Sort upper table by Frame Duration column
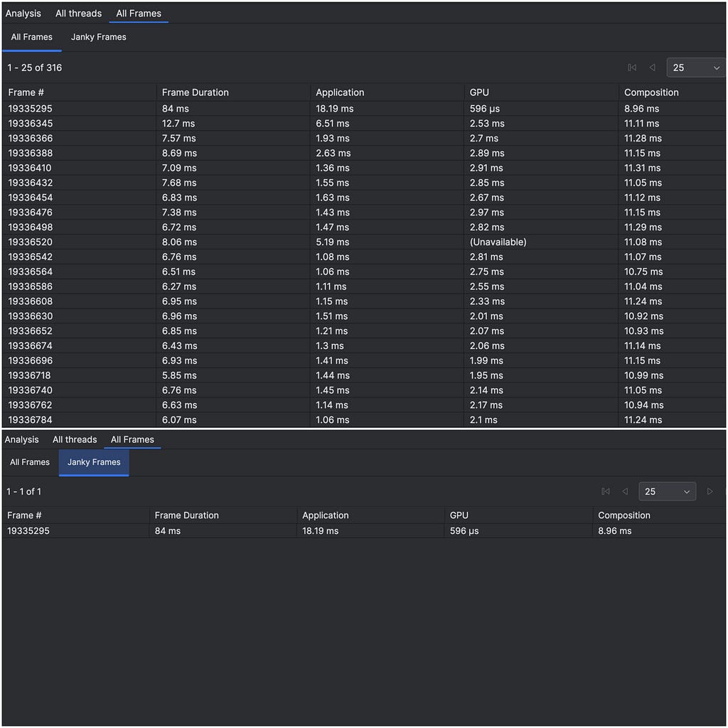Viewport: 728px width, 728px height. [x=195, y=92]
